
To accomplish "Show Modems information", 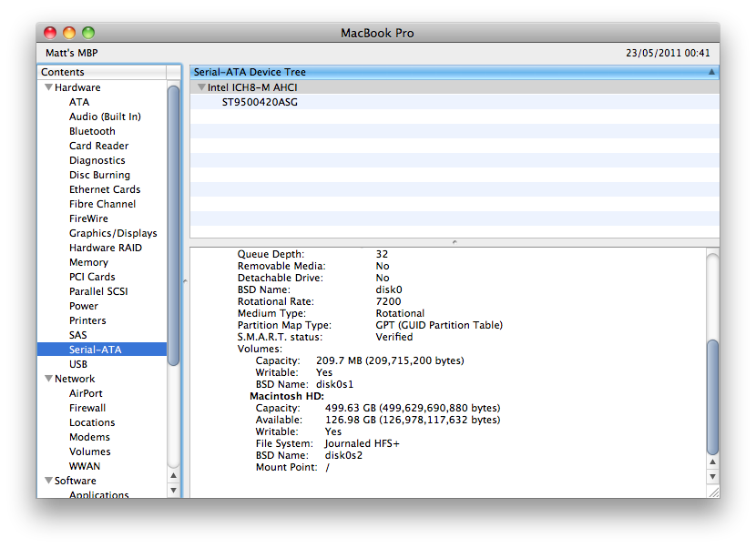I will click(89, 437).
